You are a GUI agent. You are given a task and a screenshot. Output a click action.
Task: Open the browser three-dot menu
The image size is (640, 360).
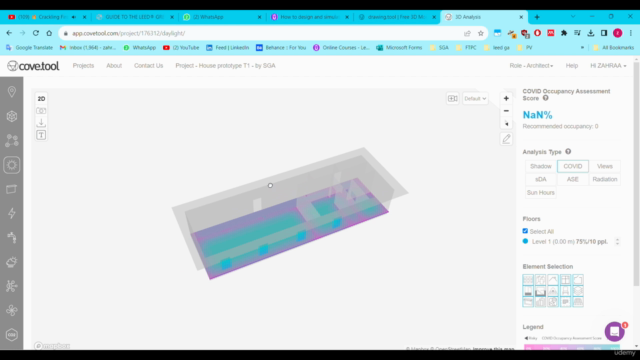click(x=631, y=33)
